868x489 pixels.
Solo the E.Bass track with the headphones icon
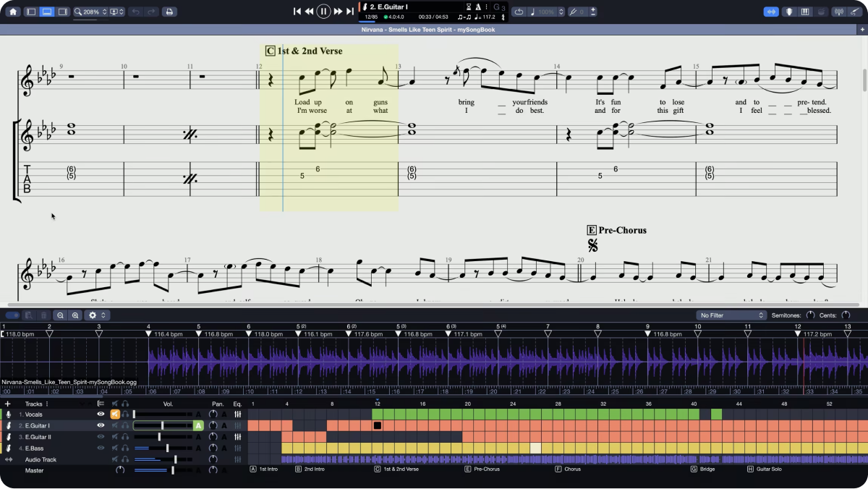point(125,448)
